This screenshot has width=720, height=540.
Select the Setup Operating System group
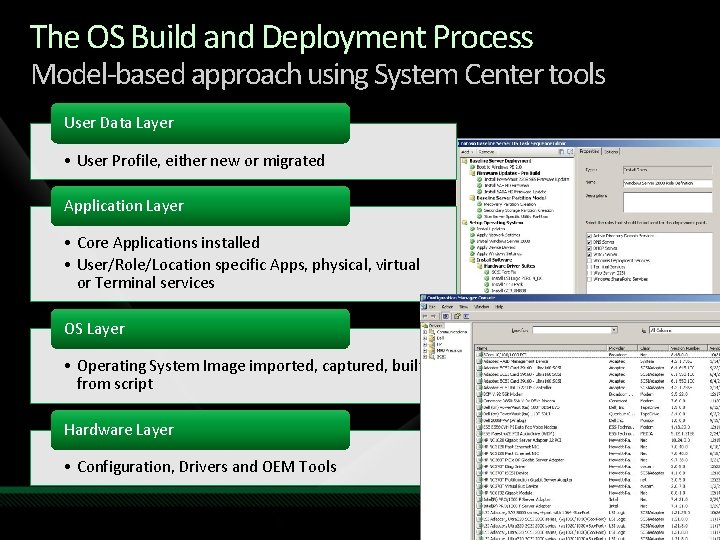(x=496, y=223)
